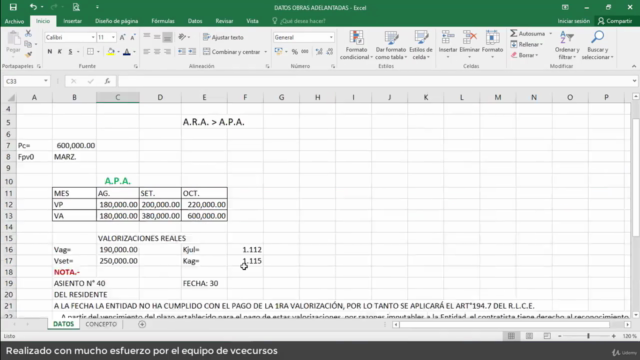640x360 pixels.
Task: Expand Combinar y centrar dropdown arrow
Action: point(266,52)
